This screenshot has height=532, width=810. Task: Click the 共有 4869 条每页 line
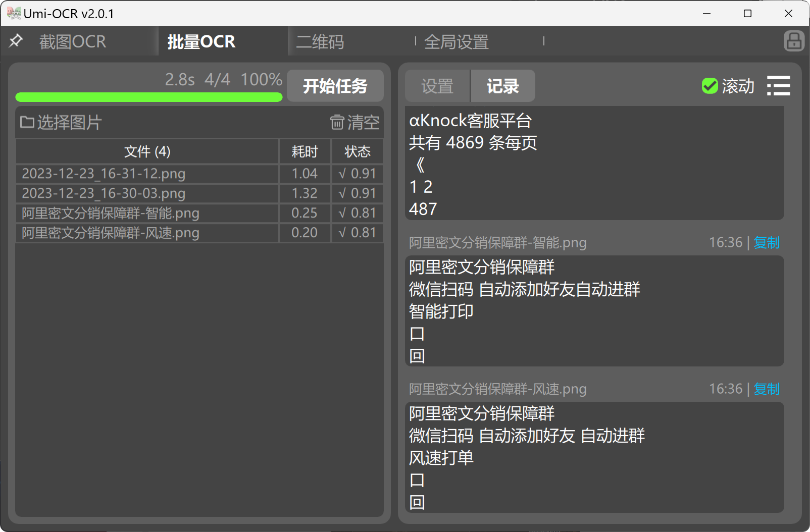[473, 143]
